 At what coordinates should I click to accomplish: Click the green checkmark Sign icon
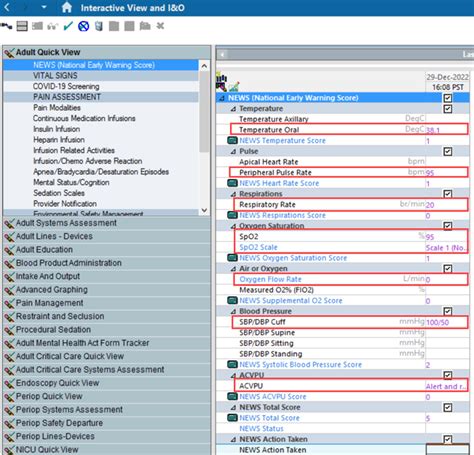pyautogui.click(x=68, y=26)
